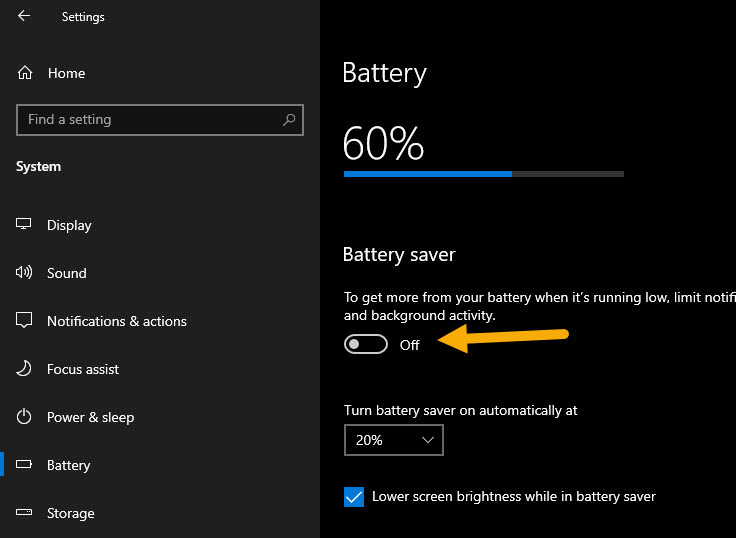This screenshot has width=736, height=538.
Task: Click the Storage drive icon
Action: pyautogui.click(x=25, y=513)
